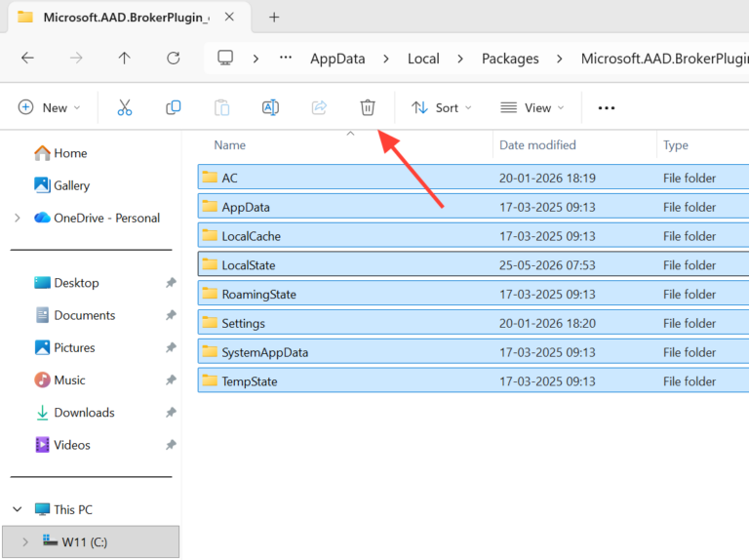Click the pin icon beside Videos
The image size is (749, 560).
tap(171, 445)
